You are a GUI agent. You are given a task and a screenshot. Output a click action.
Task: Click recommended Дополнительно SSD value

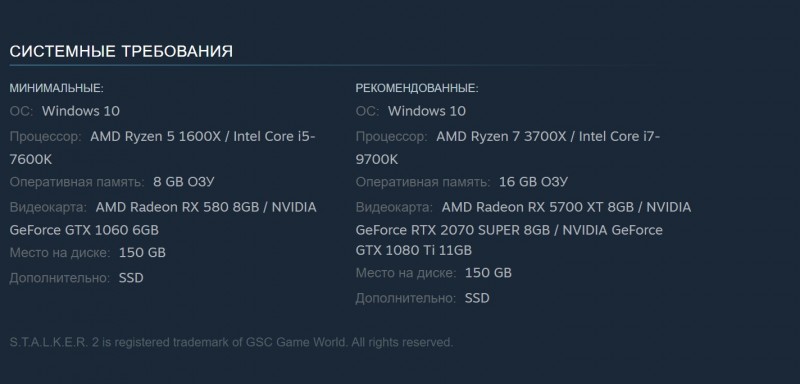click(477, 298)
